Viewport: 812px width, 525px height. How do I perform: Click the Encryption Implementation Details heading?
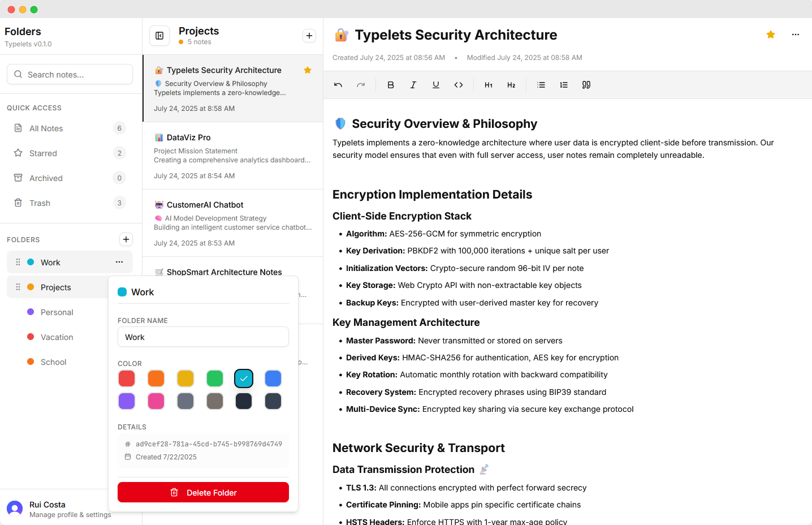(432, 195)
